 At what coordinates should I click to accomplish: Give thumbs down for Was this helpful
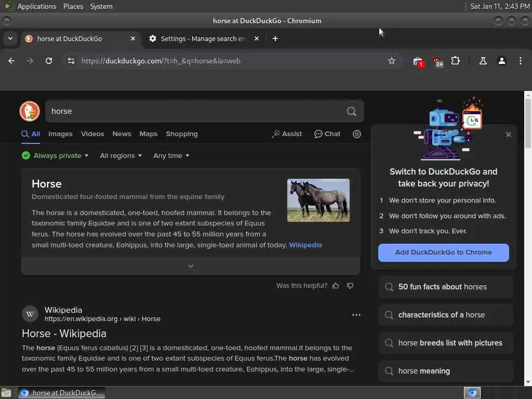(x=350, y=286)
